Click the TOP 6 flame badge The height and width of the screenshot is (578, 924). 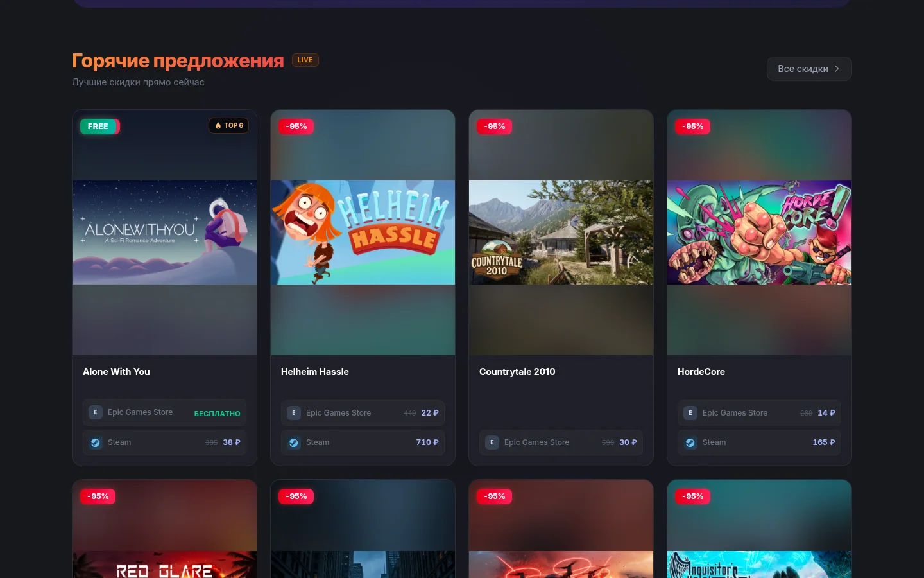tap(229, 125)
